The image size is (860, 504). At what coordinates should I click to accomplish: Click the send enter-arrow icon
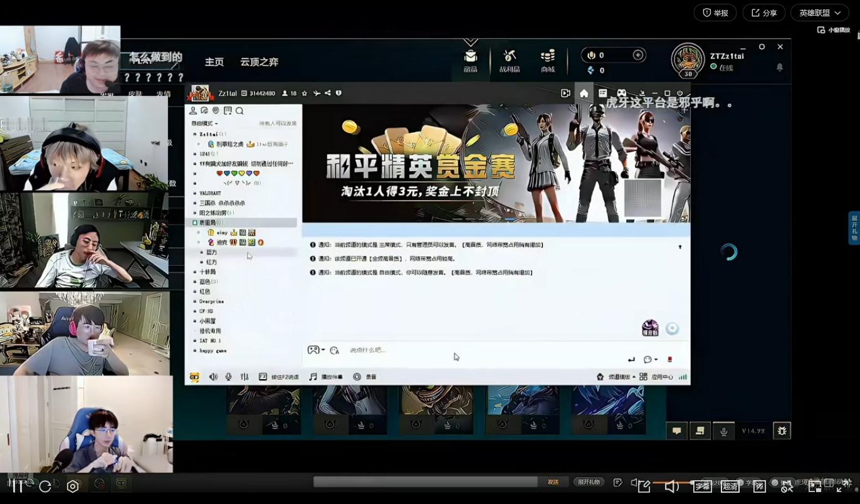click(631, 360)
